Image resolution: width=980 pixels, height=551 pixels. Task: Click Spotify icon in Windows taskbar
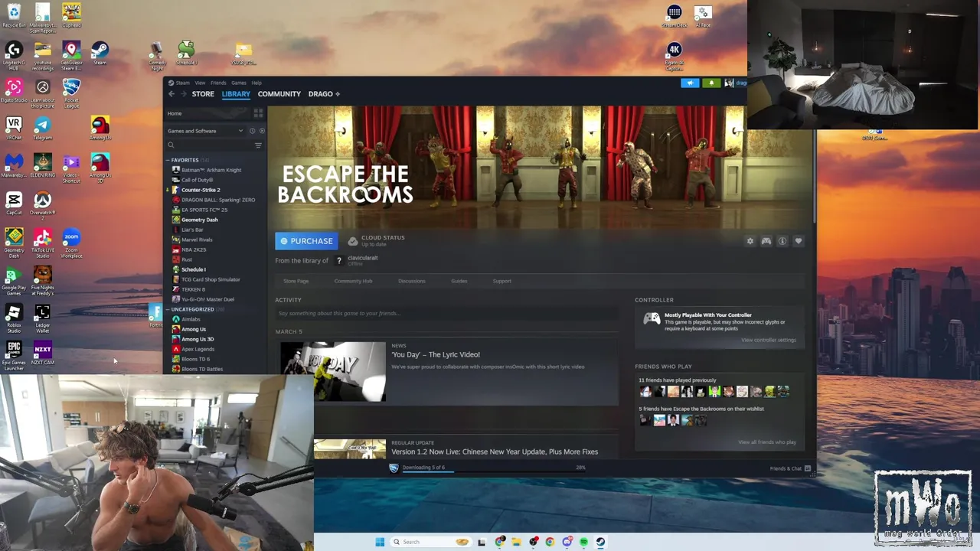tap(583, 542)
